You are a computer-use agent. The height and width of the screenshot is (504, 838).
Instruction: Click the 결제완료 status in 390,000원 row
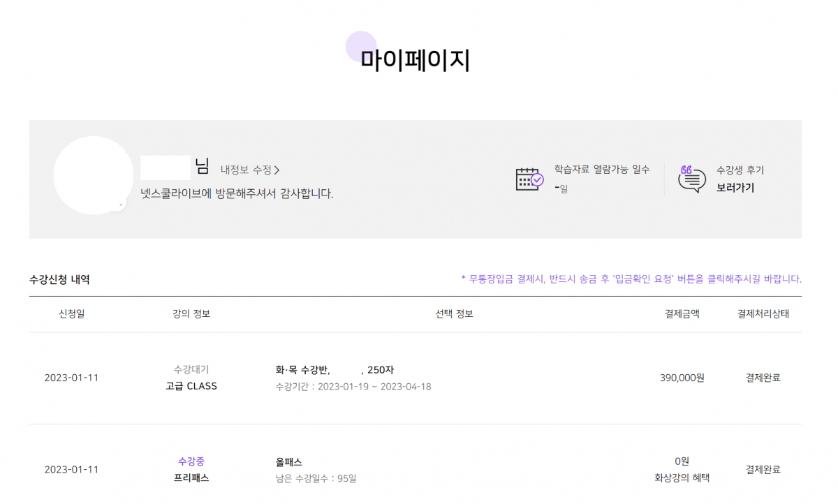[763, 378]
